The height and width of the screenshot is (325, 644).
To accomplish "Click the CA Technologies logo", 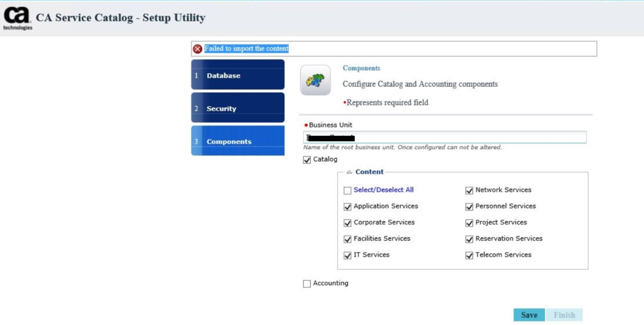I will pos(17,18).
